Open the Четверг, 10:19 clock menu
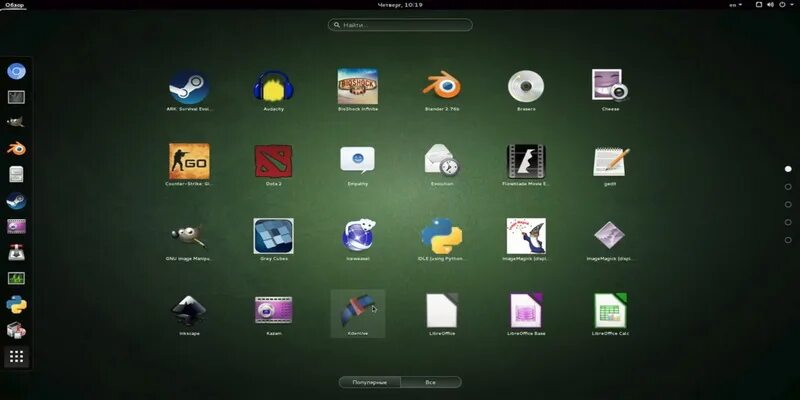The width and height of the screenshot is (800, 400). point(400,5)
